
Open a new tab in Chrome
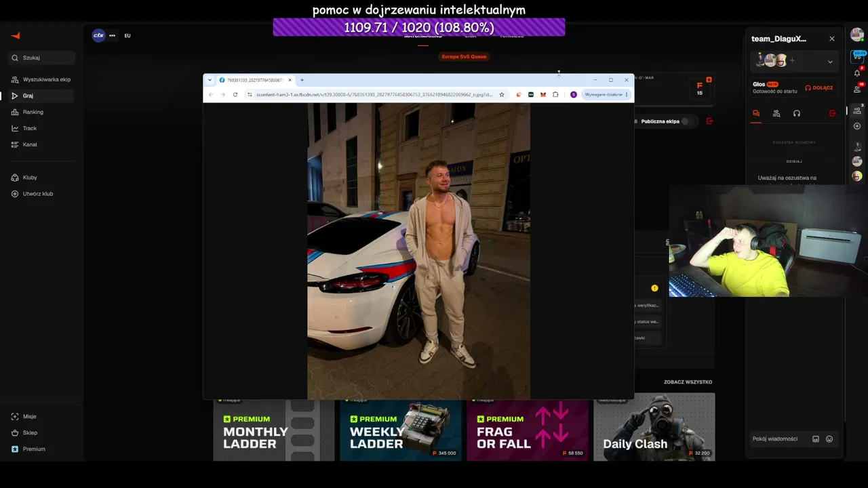click(302, 80)
